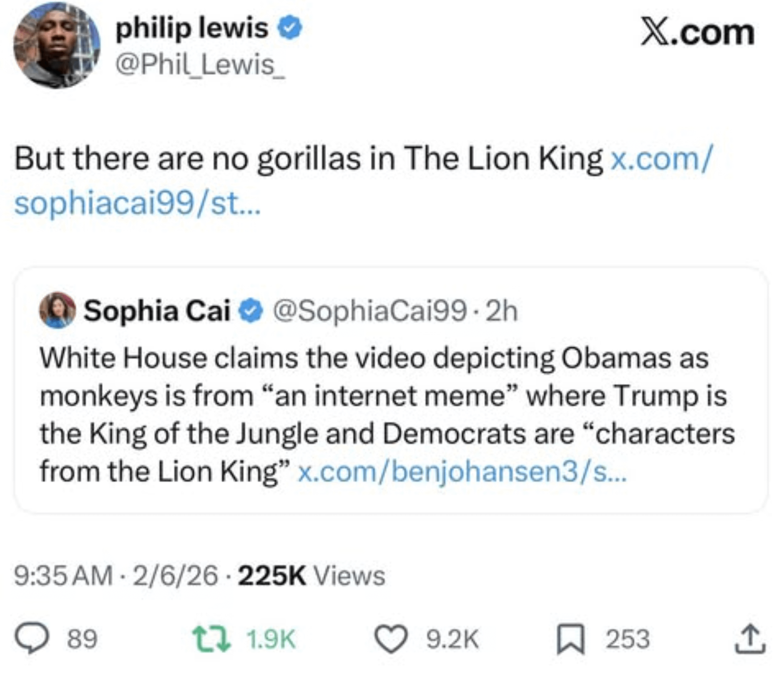Image resolution: width=784 pixels, height=679 pixels.
Task: Click philip lewis verified badge
Action: 290,28
